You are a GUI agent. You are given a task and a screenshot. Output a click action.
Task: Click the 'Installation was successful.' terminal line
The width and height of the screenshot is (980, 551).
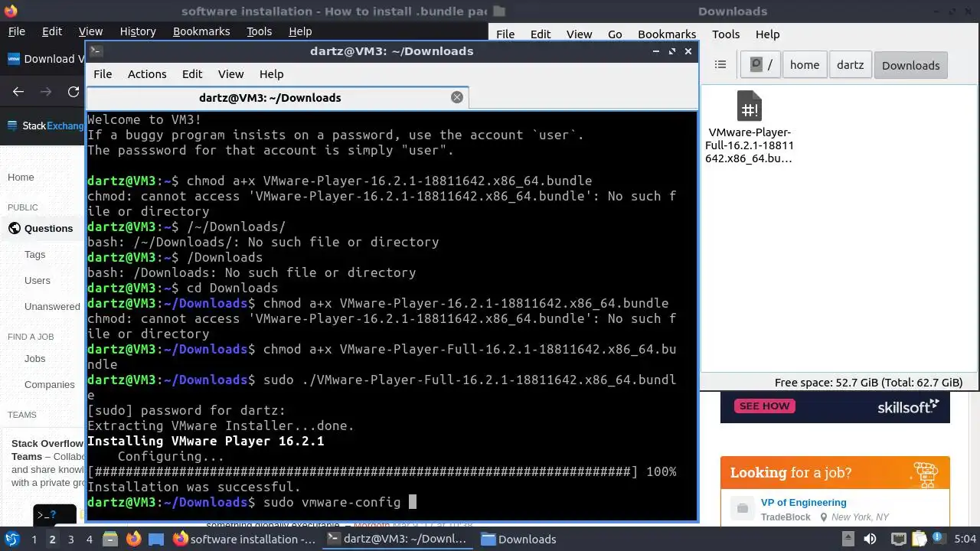(194, 487)
